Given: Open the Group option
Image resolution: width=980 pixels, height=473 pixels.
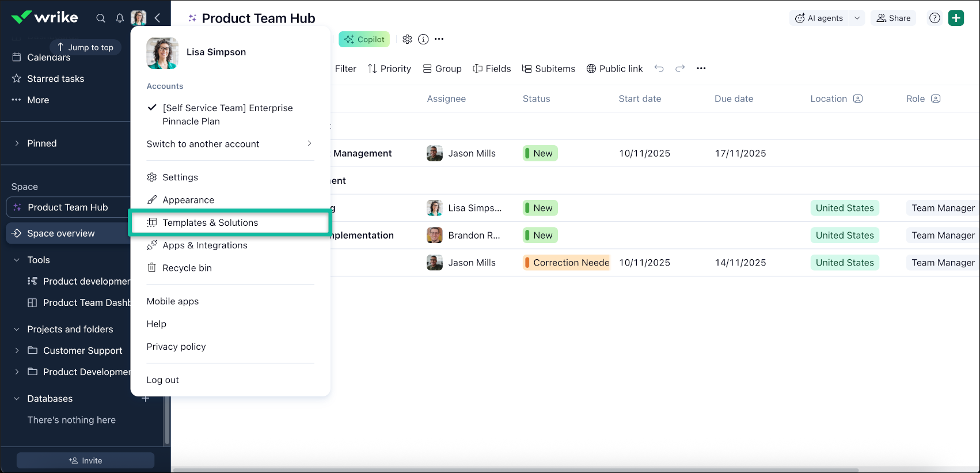Looking at the screenshot, I should point(442,69).
